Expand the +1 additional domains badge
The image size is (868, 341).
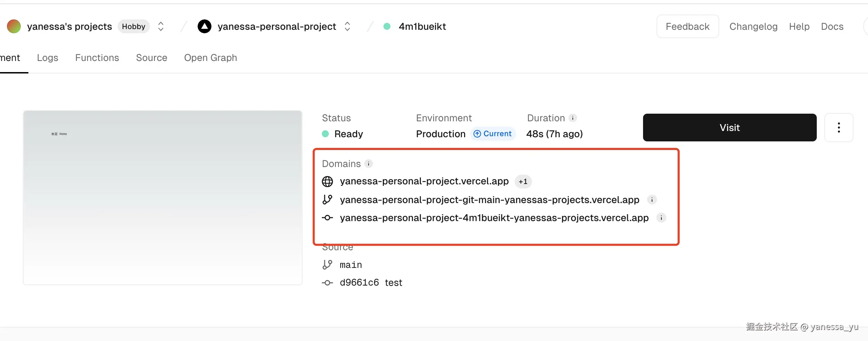click(523, 182)
